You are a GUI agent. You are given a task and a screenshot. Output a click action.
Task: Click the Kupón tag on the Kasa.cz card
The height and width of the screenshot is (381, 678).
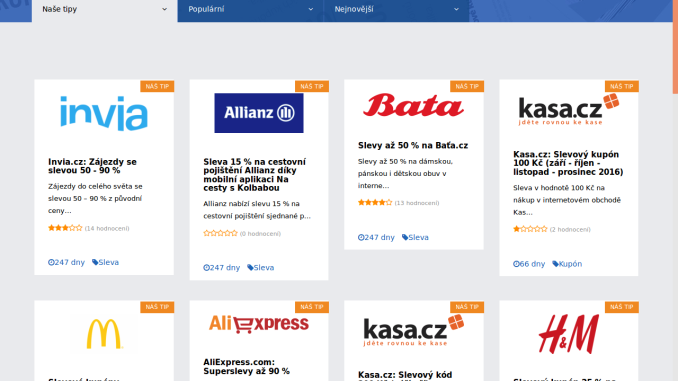pyautogui.click(x=570, y=263)
